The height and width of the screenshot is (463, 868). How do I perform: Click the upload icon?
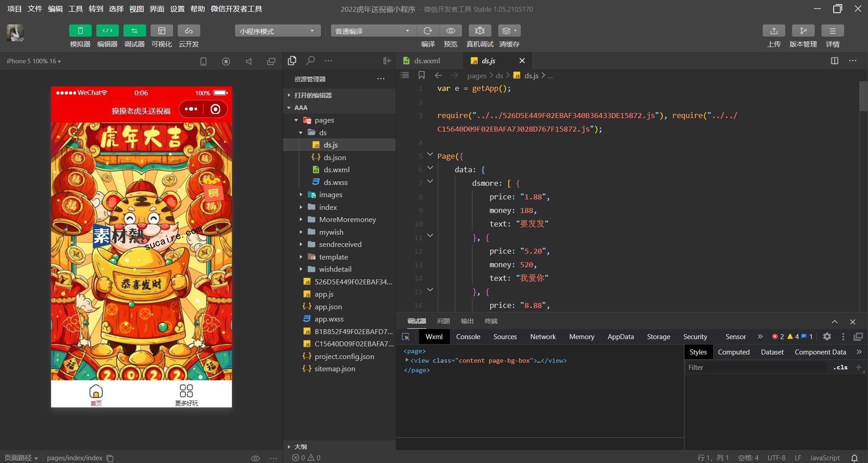pos(774,31)
